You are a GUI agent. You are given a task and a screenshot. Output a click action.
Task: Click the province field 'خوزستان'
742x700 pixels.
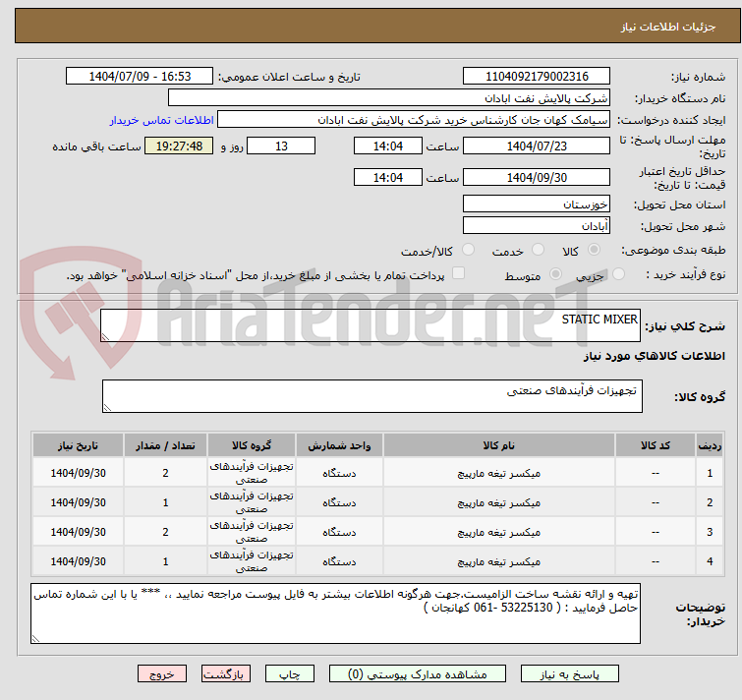(537, 204)
